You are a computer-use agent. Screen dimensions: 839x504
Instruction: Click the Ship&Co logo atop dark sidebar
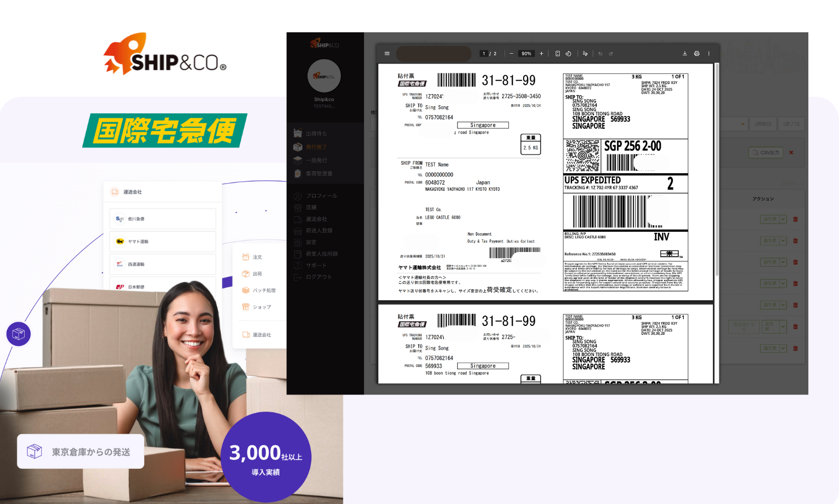coord(324,43)
